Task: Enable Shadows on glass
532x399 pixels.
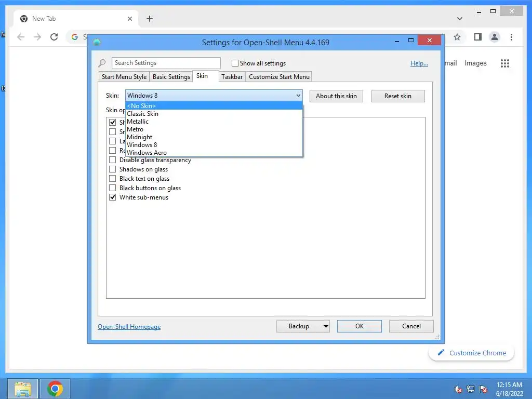Action: (x=113, y=169)
